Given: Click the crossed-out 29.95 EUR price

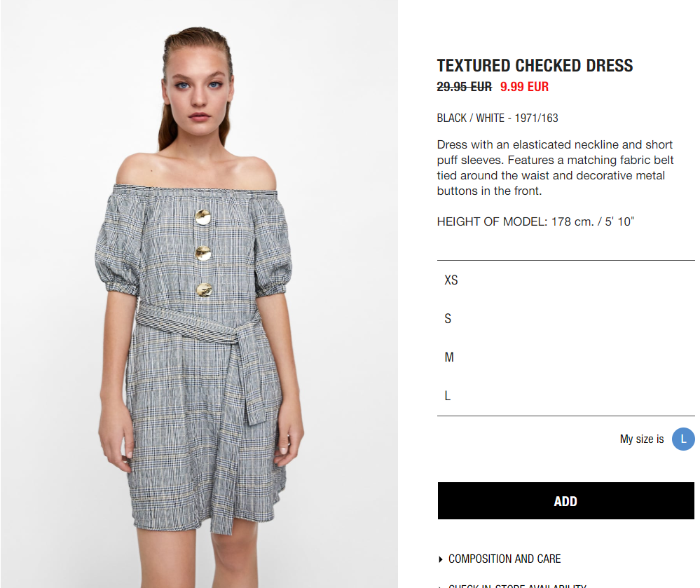Looking at the screenshot, I should click(465, 87).
